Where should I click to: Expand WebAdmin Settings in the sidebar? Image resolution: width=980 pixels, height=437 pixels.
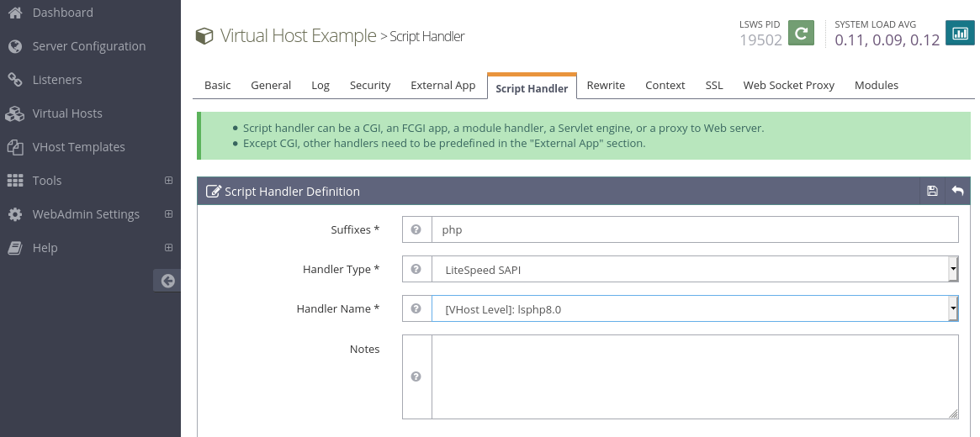168,214
